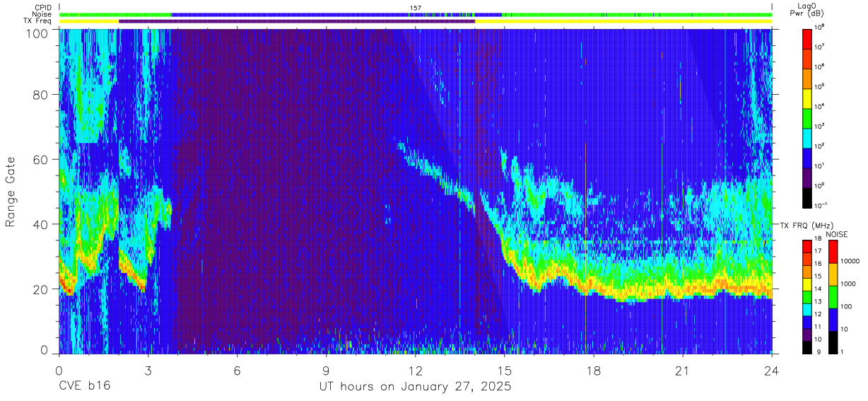
Task: Click the 10000 label on the NOISE colorbar
Action: pos(851,261)
